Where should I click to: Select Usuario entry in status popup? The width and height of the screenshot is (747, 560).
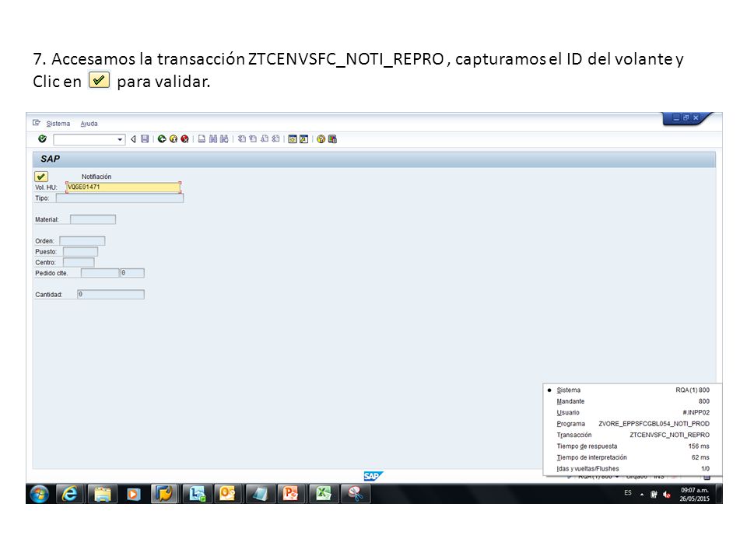(x=632, y=412)
